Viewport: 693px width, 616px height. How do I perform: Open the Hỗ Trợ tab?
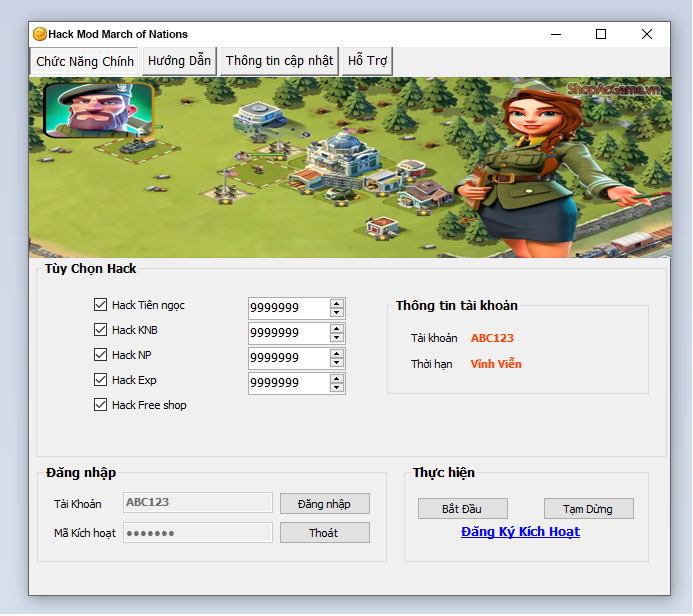click(x=367, y=61)
